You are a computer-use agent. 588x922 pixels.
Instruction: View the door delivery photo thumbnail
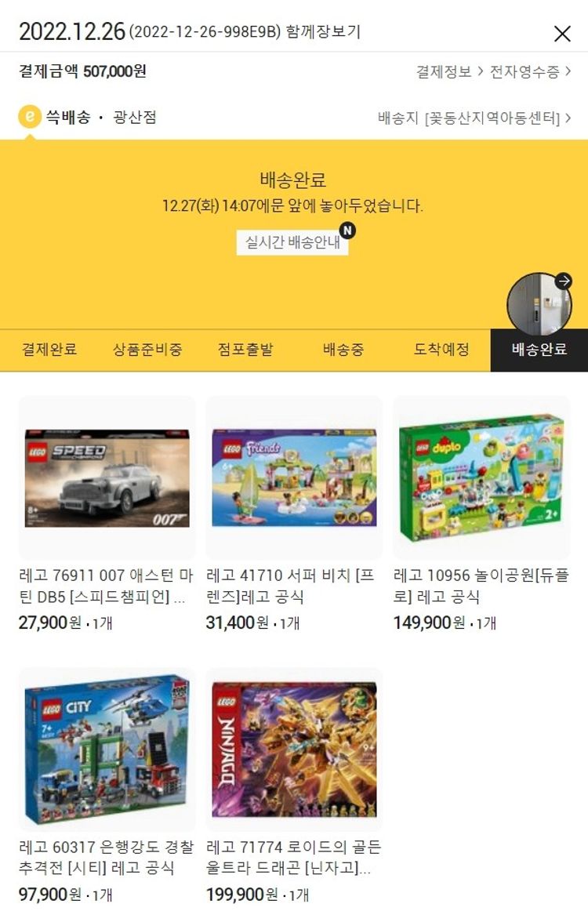click(539, 304)
